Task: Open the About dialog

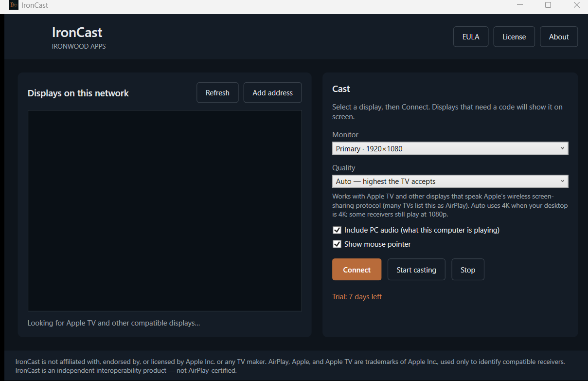Action: click(x=559, y=36)
